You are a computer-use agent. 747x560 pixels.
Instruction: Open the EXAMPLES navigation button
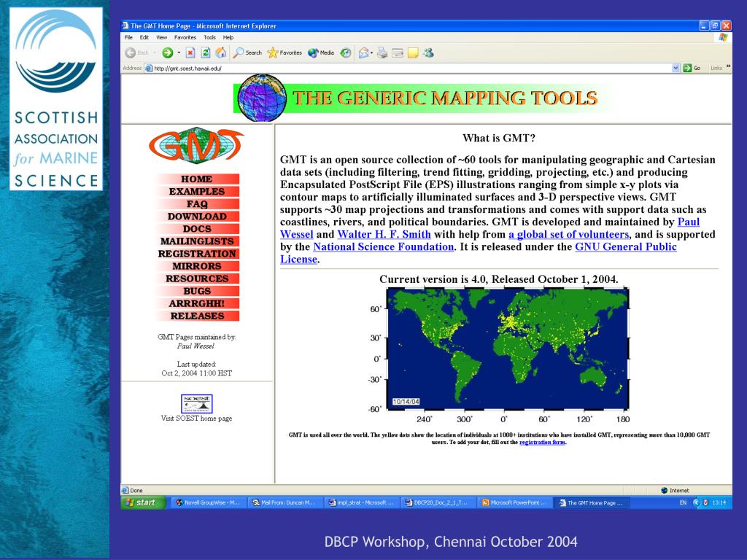pyautogui.click(x=197, y=192)
